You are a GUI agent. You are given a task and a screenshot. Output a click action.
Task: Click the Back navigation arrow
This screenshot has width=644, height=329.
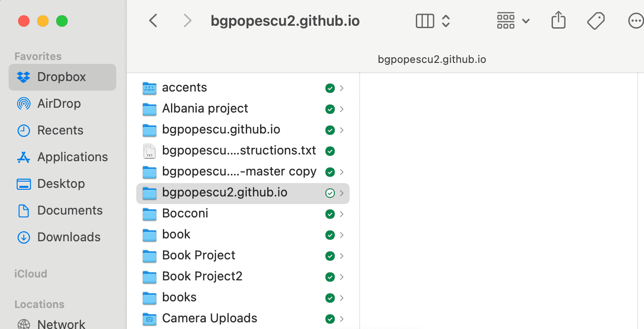click(x=153, y=21)
